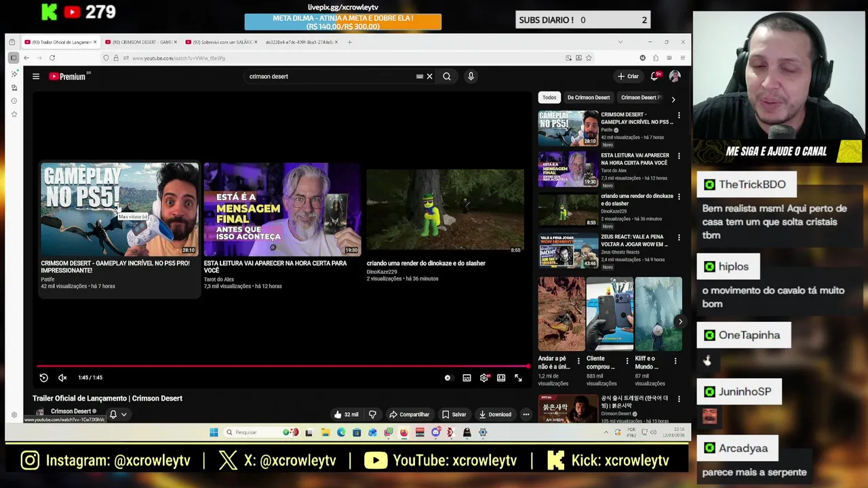Open browser sidebar history clock icon
868x488 pixels.
pyautogui.click(x=14, y=101)
